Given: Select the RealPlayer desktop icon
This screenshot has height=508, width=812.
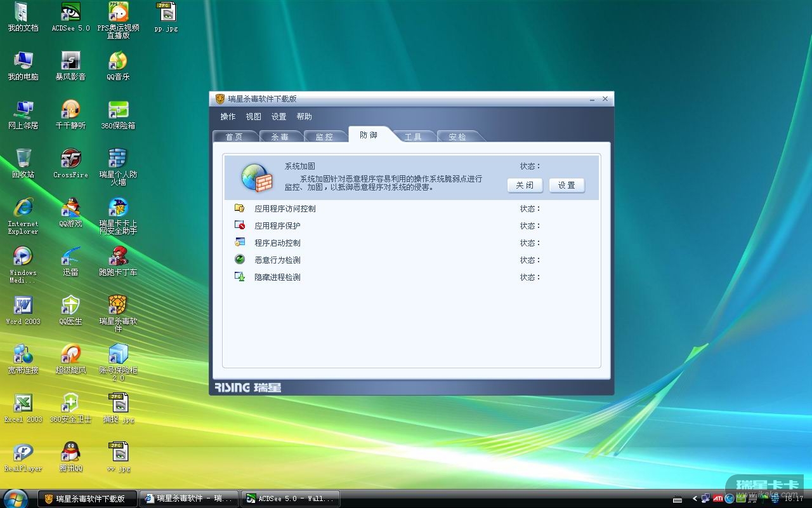Looking at the screenshot, I should coord(23,457).
